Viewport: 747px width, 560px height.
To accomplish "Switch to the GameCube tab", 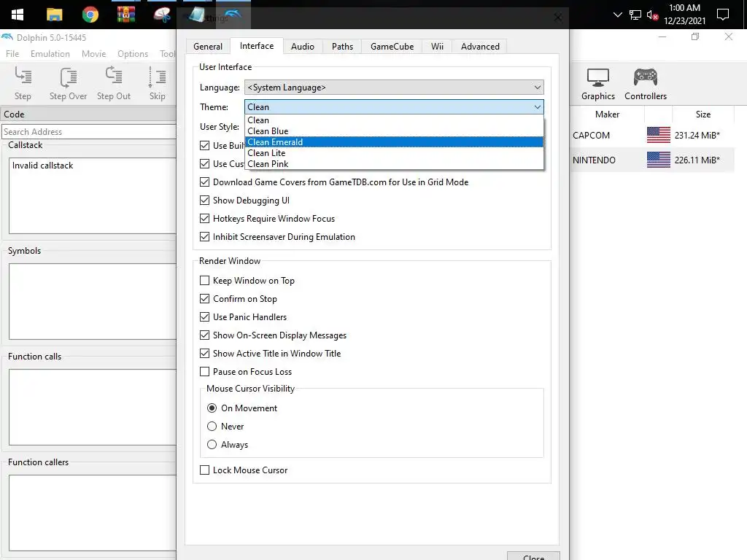I will click(x=392, y=46).
